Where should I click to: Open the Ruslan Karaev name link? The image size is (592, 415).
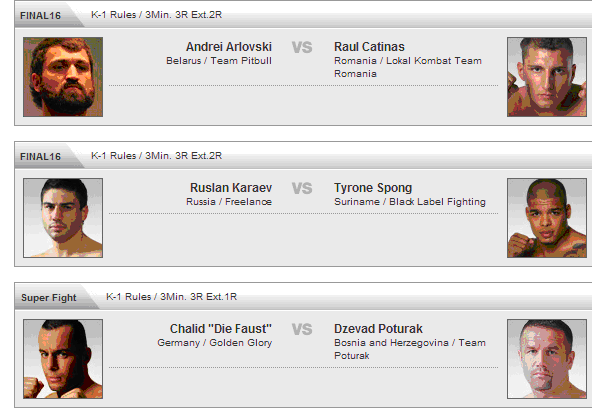tap(231, 188)
